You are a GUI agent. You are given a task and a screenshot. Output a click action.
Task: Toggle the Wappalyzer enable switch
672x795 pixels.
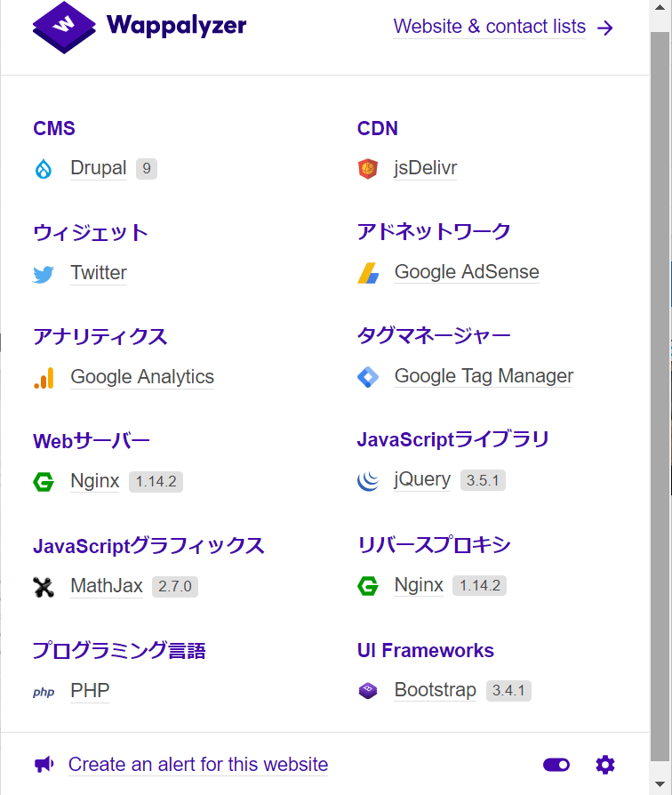coord(556,765)
